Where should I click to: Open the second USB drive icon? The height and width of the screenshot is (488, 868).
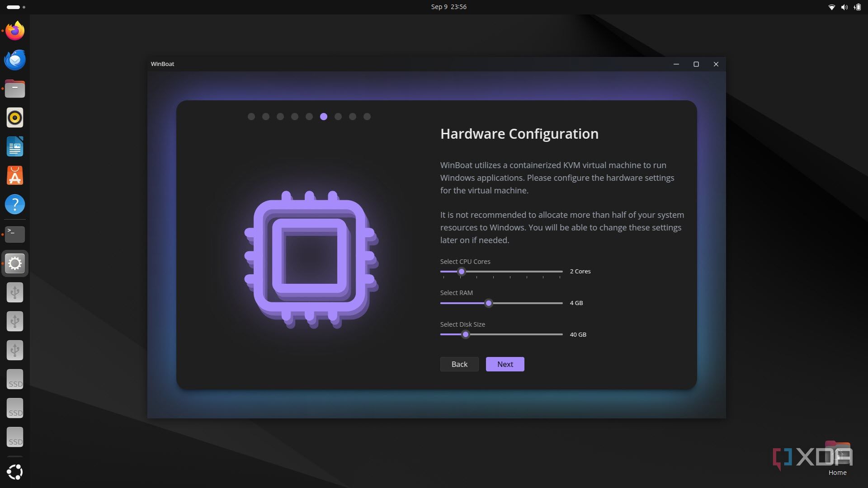pyautogui.click(x=15, y=321)
